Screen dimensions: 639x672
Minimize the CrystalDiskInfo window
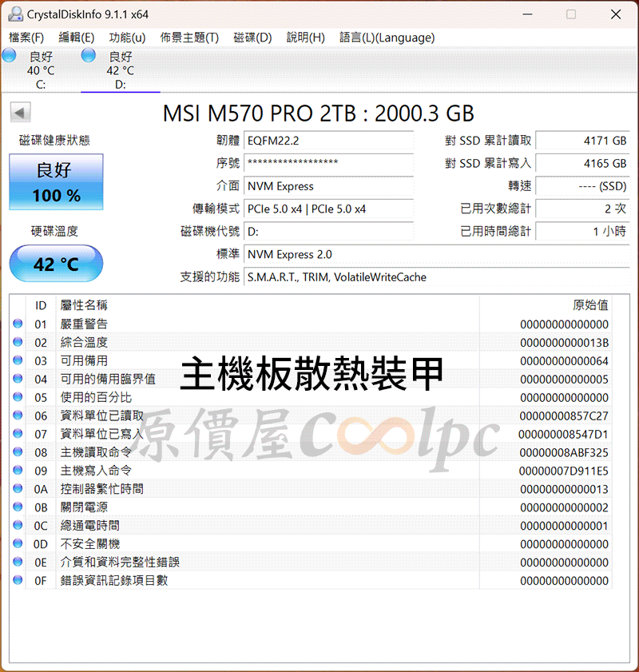coord(528,14)
